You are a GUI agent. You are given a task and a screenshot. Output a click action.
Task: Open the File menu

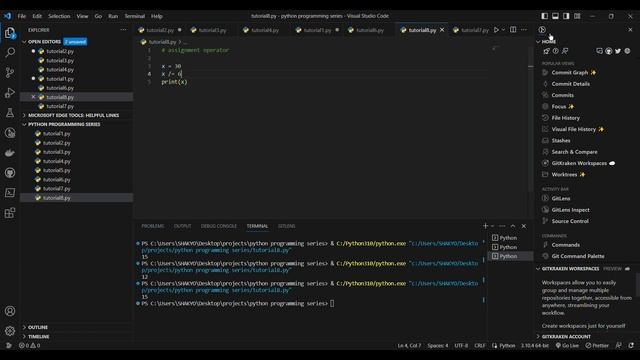coord(22,16)
